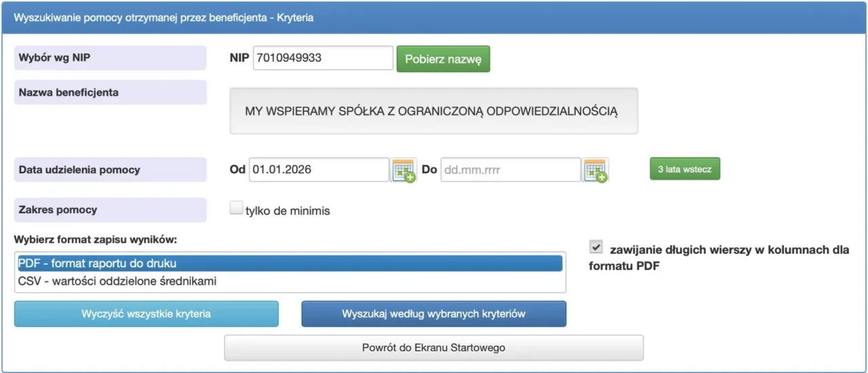Click Wyczyść wszystkie kryteria button
This screenshot has width=868, height=373.
coord(146,314)
